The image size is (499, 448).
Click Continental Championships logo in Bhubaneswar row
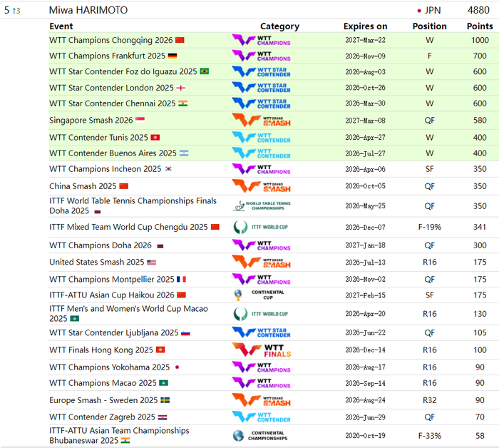click(x=260, y=436)
